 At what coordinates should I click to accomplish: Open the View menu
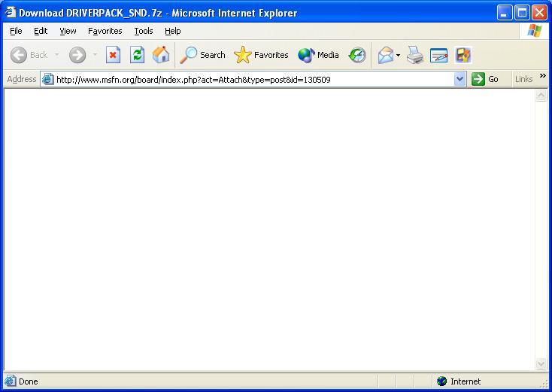(x=68, y=31)
